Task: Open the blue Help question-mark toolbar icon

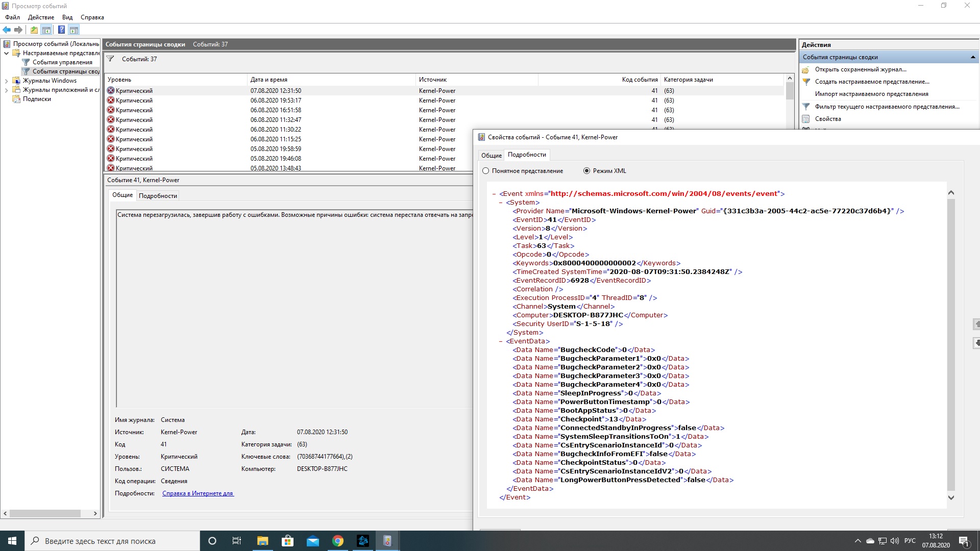Action: click(x=61, y=30)
